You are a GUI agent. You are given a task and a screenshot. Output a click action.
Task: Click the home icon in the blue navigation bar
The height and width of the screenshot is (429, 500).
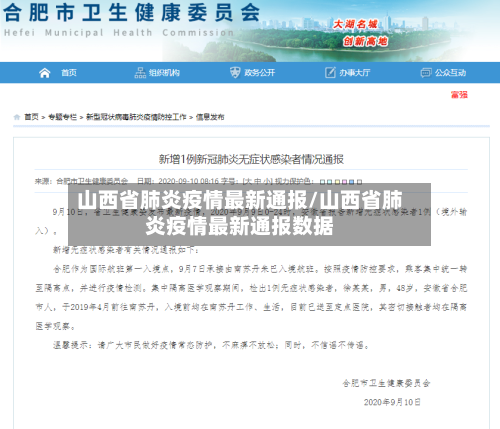click(45, 72)
